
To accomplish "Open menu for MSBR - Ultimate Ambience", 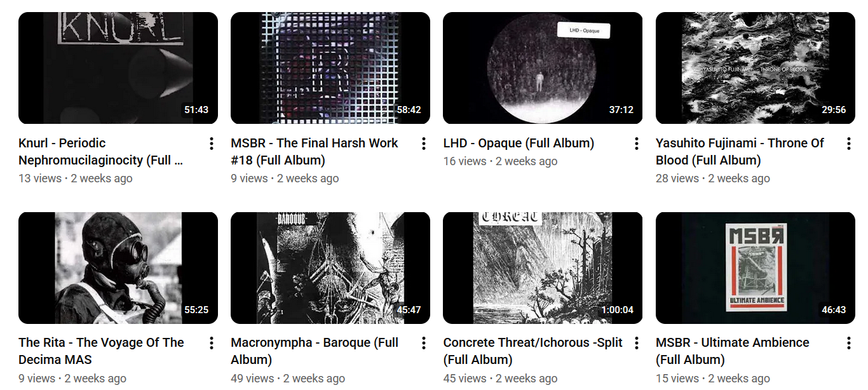I will 848,344.
